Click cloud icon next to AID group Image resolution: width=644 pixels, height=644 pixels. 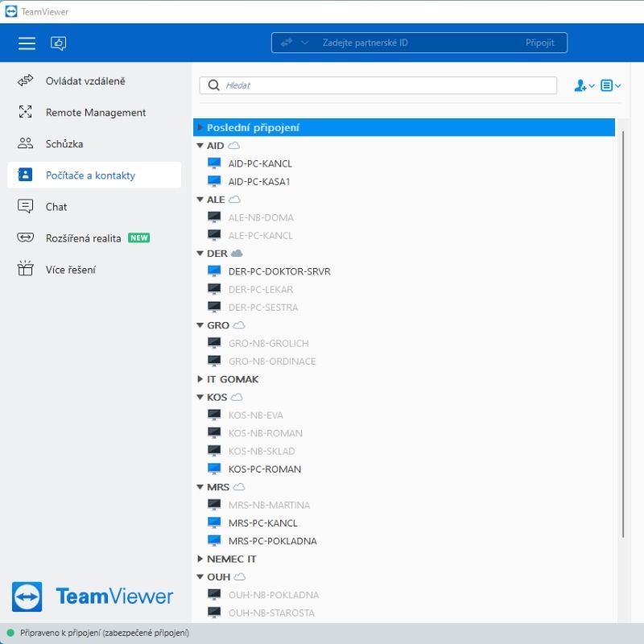click(233, 146)
